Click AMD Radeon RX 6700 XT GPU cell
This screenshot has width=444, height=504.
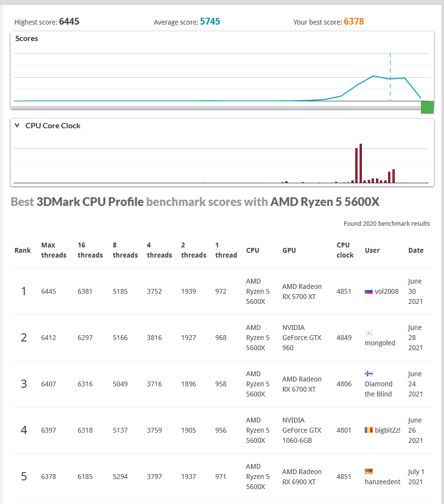click(302, 384)
